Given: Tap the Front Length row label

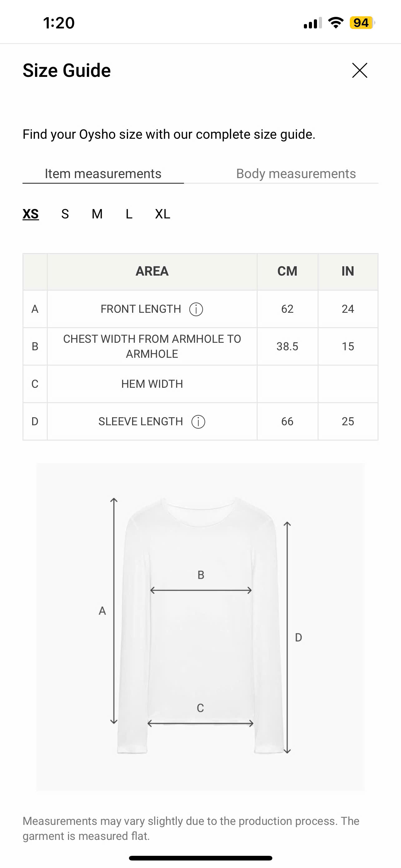Looking at the screenshot, I should (x=141, y=309).
